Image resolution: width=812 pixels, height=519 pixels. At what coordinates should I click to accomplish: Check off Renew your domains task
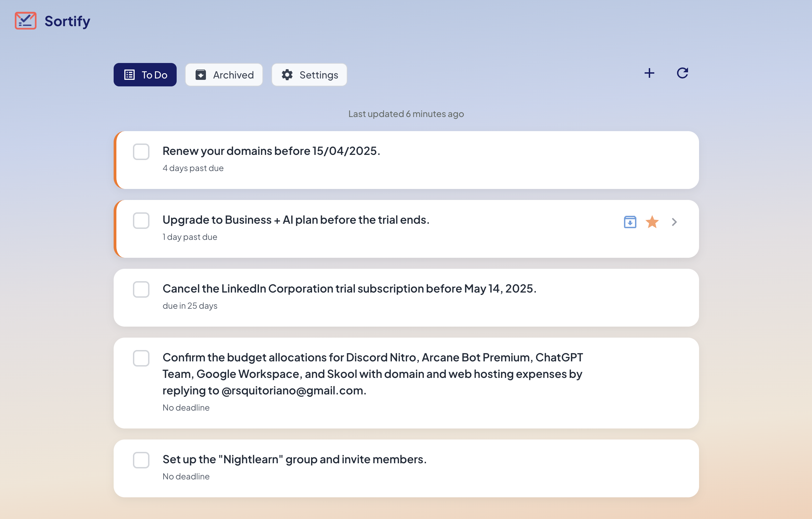coord(141,152)
